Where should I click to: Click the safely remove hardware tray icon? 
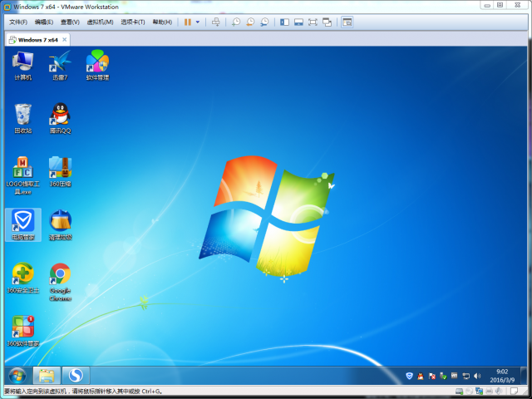pos(443,376)
